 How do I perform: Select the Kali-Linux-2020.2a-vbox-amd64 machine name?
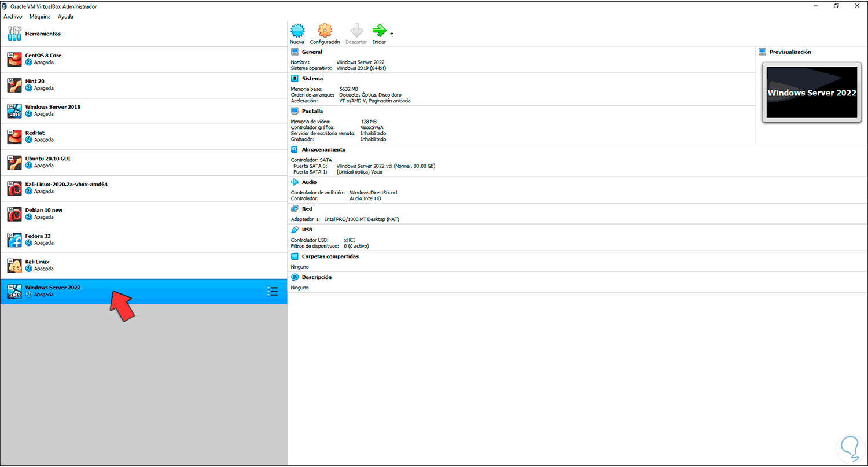coord(67,185)
